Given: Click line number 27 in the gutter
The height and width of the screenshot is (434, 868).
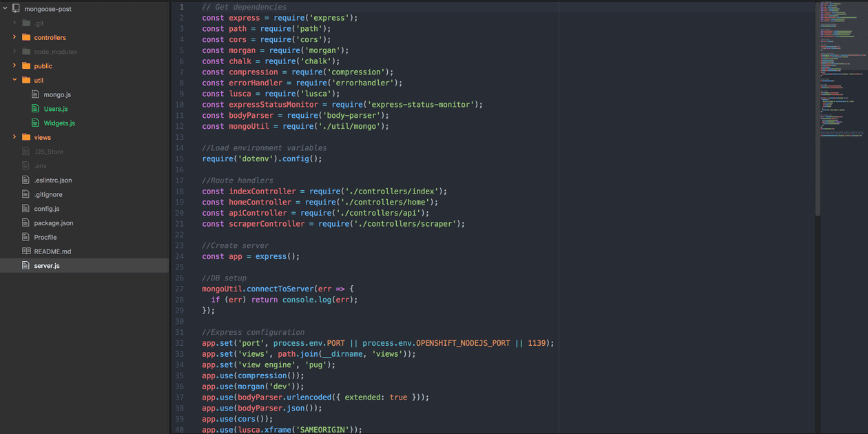Looking at the screenshot, I should tap(179, 289).
